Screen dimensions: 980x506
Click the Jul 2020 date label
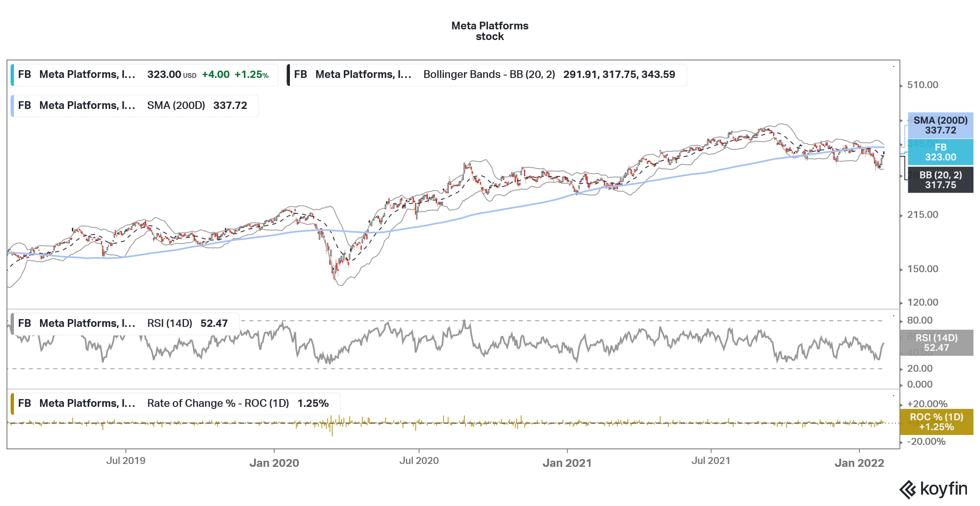click(419, 461)
